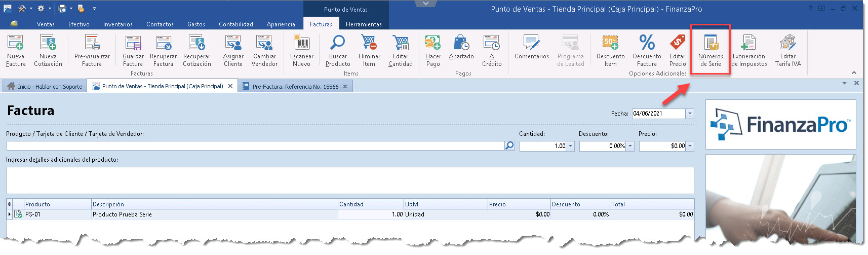Open Descuento dropdown arrow
The image size is (868, 255).
[630, 146]
